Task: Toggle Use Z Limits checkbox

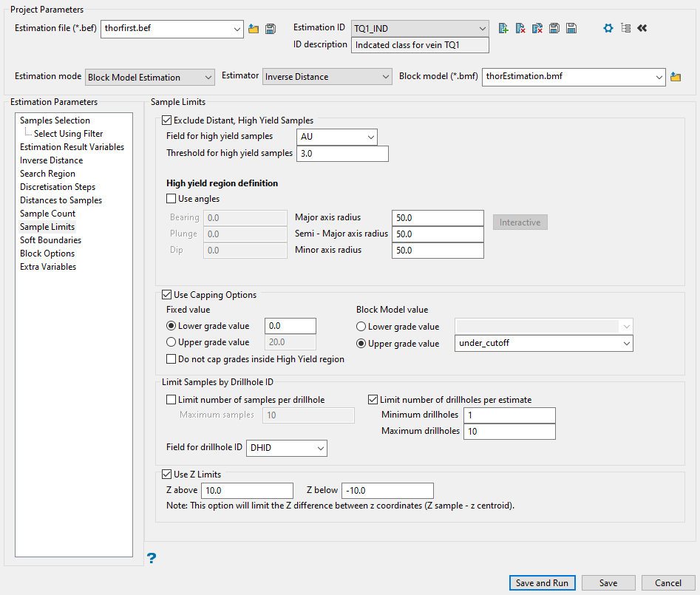Action: (x=166, y=475)
